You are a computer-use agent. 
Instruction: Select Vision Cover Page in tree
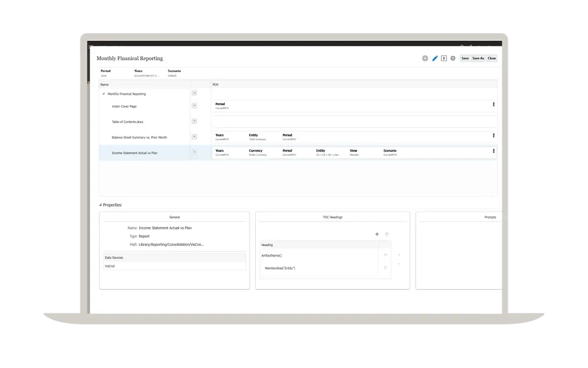124,106
